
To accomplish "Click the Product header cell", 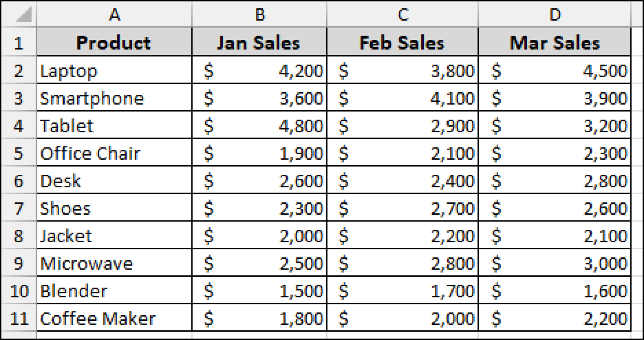I will coord(114,42).
